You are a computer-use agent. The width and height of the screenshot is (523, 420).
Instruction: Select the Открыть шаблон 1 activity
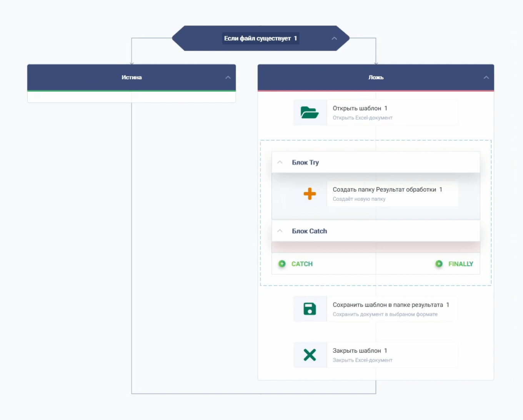pyautogui.click(x=376, y=113)
